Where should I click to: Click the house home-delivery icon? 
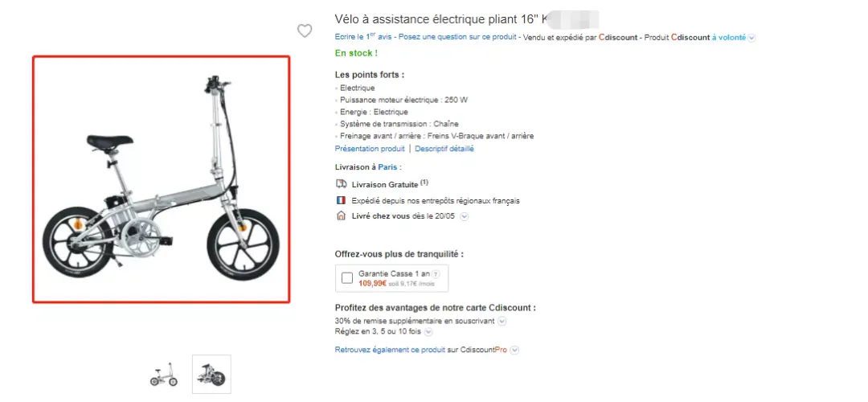pyautogui.click(x=341, y=216)
